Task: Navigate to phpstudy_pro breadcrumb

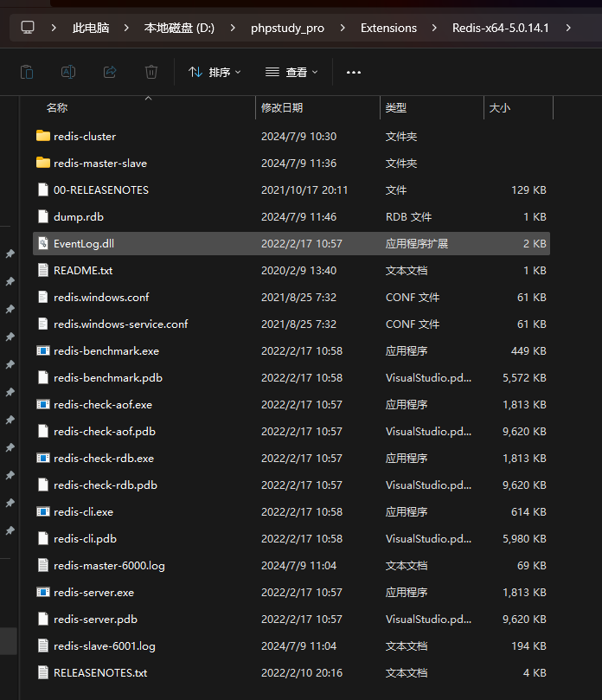Action: click(x=287, y=28)
